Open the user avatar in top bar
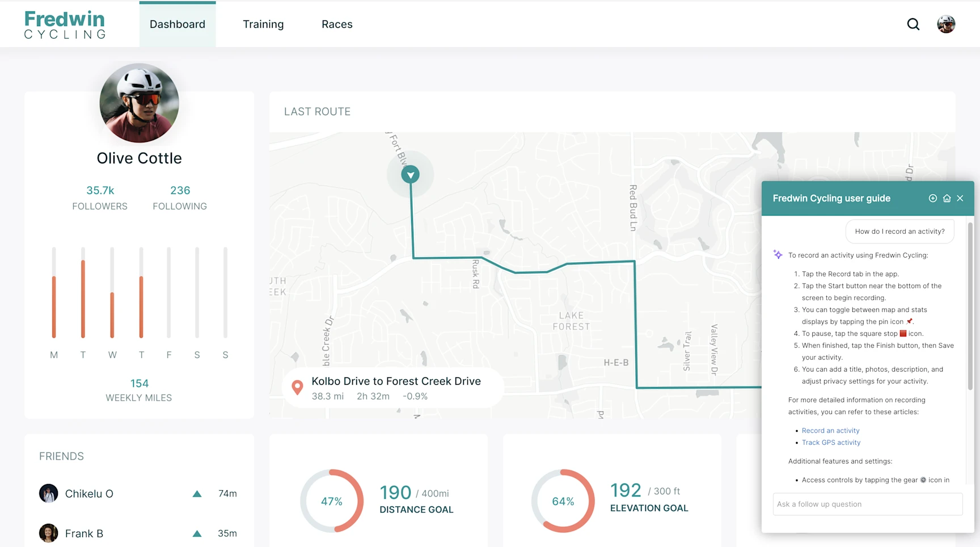Image resolution: width=980 pixels, height=547 pixels. pos(946,24)
